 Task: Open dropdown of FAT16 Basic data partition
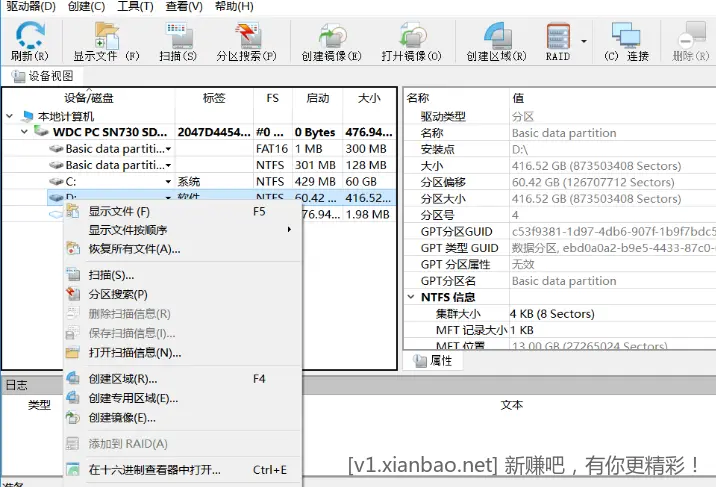point(168,149)
